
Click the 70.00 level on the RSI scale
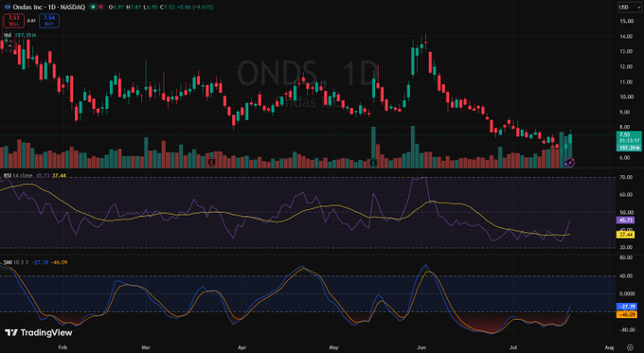626,177
